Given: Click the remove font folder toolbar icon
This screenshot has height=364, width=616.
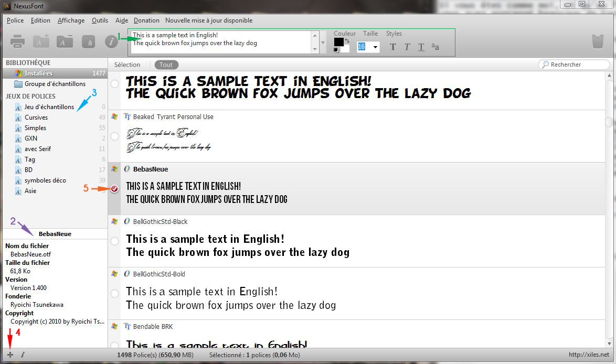Looking at the screenshot, I should coord(65,41).
